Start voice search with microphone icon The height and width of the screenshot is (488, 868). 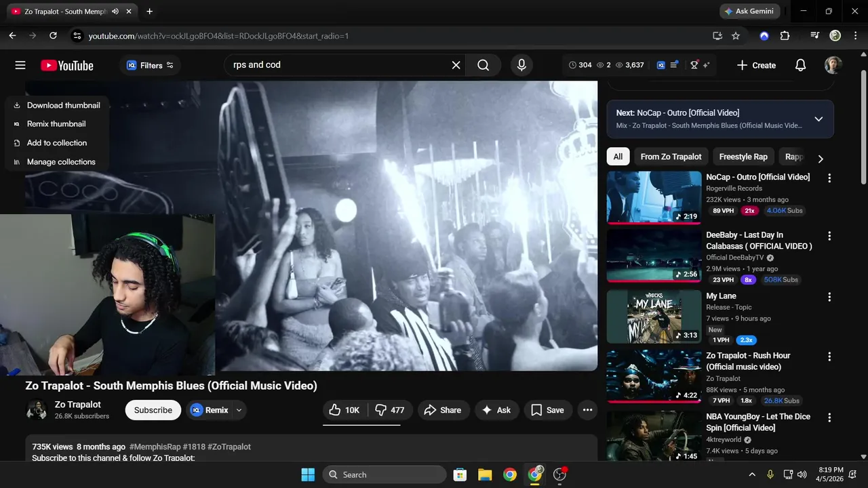click(521, 65)
